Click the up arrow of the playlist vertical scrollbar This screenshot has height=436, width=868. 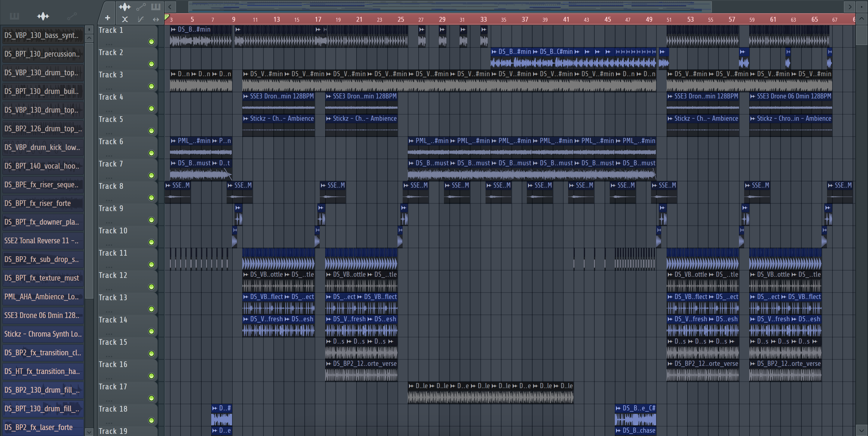click(x=862, y=18)
